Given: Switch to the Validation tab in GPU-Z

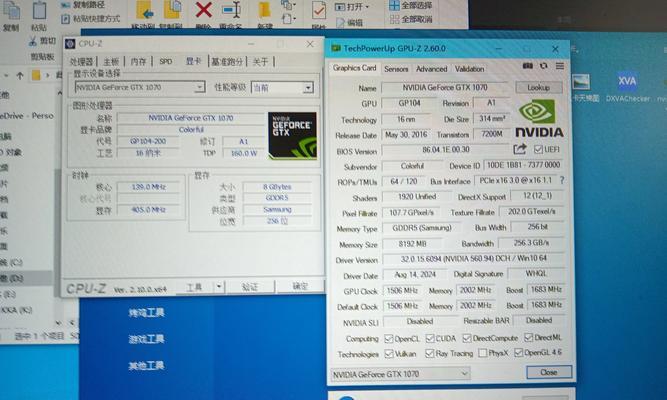Looking at the screenshot, I should (x=469, y=69).
